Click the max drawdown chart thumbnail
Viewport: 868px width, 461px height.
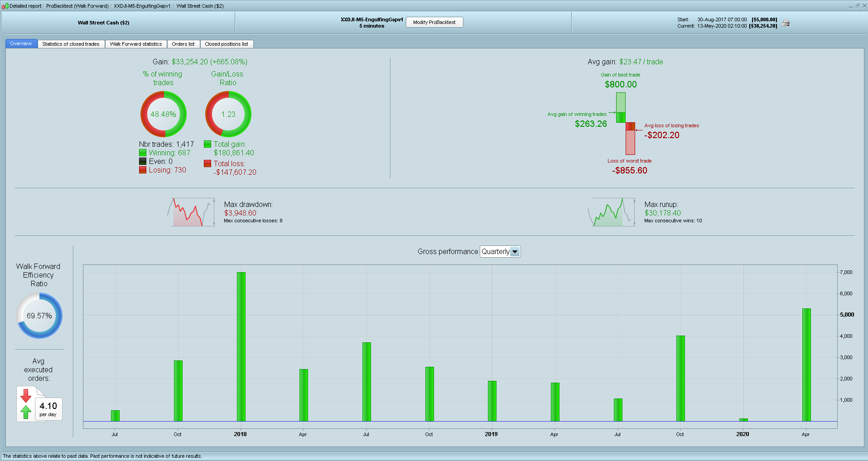click(x=191, y=212)
